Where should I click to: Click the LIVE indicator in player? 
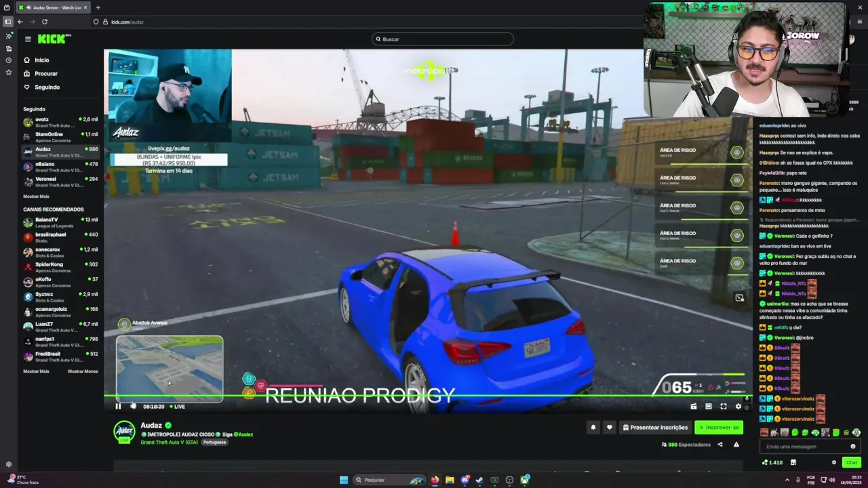coord(178,407)
